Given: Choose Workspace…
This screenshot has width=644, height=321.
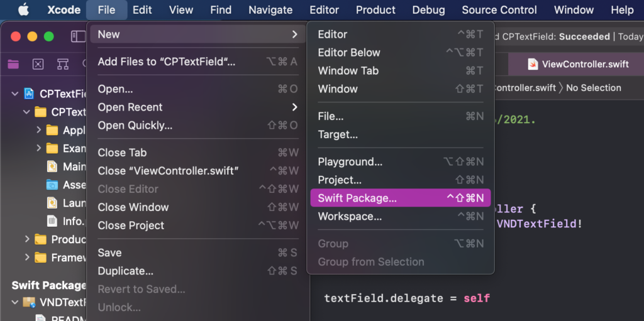Looking at the screenshot, I should click(401, 216).
